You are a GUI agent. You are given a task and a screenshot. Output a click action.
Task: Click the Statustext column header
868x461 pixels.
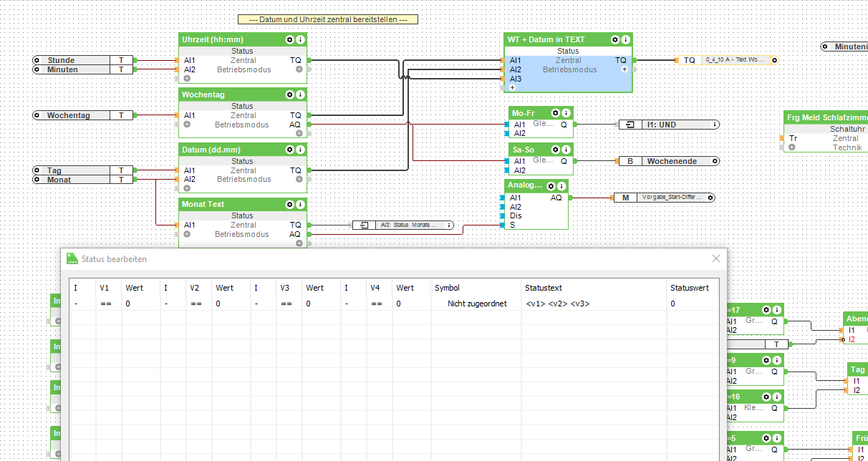point(543,288)
